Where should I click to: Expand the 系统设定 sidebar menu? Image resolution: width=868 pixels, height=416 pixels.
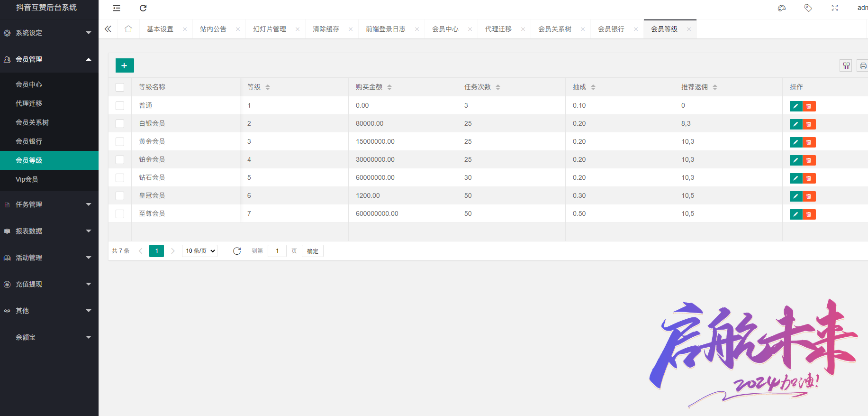(49, 33)
